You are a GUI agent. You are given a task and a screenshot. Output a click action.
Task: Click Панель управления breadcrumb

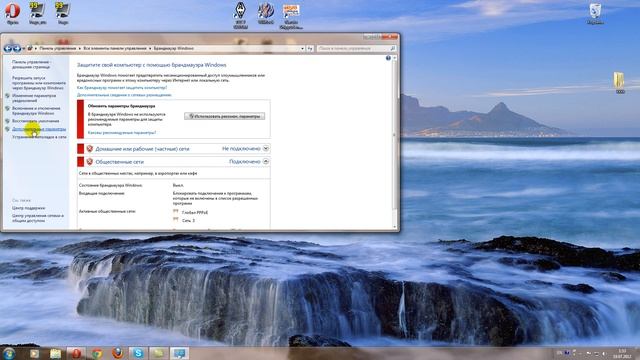click(58, 49)
